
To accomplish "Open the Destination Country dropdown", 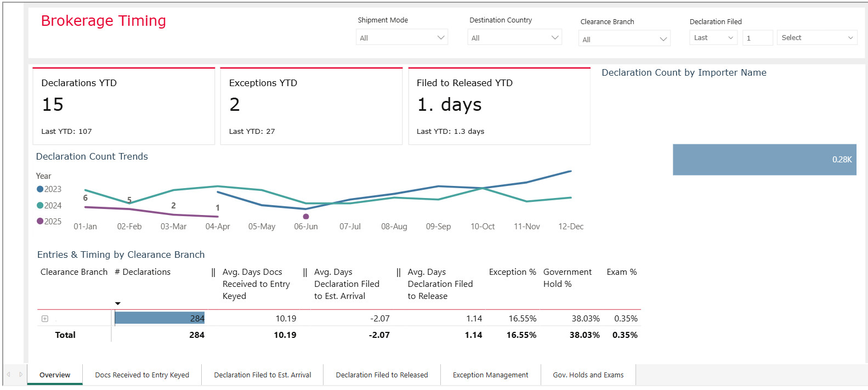I will [x=514, y=38].
